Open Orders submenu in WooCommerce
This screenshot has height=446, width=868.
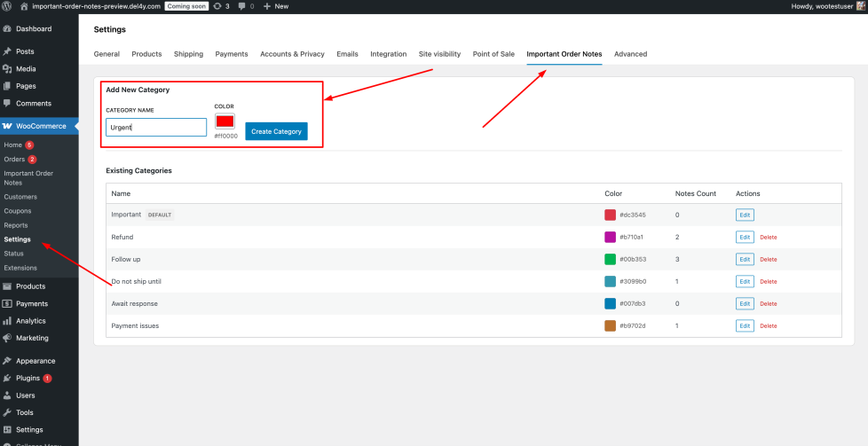click(x=14, y=160)
